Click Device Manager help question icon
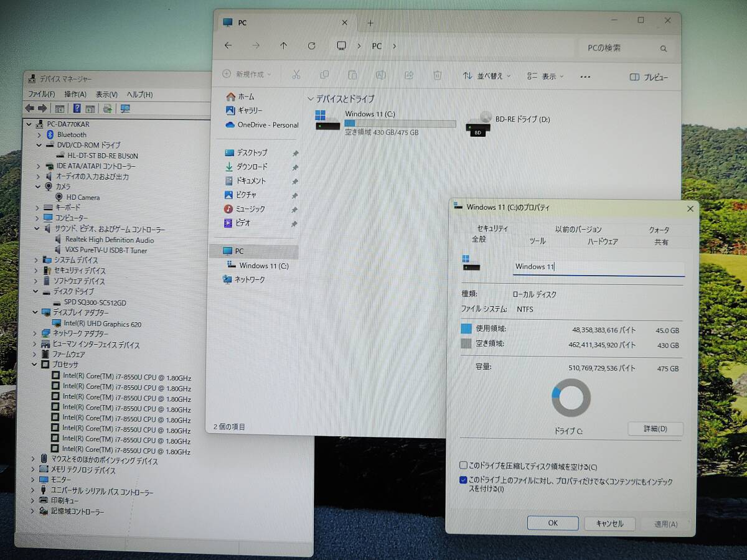747x560 pixels. pos(77,108)
